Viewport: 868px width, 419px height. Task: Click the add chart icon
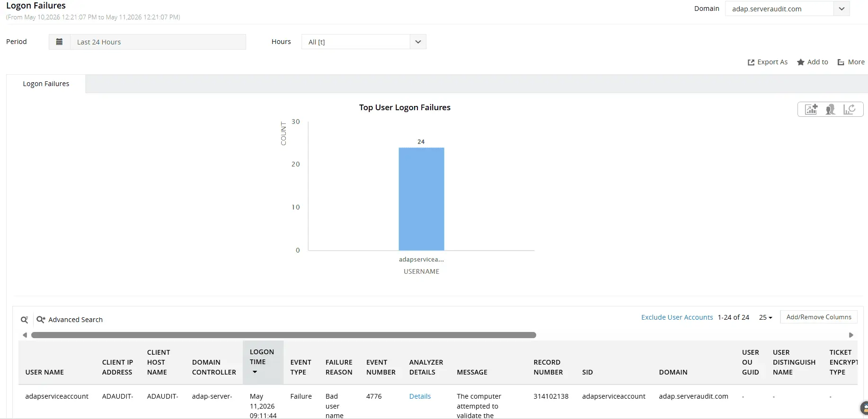[811, 109]
